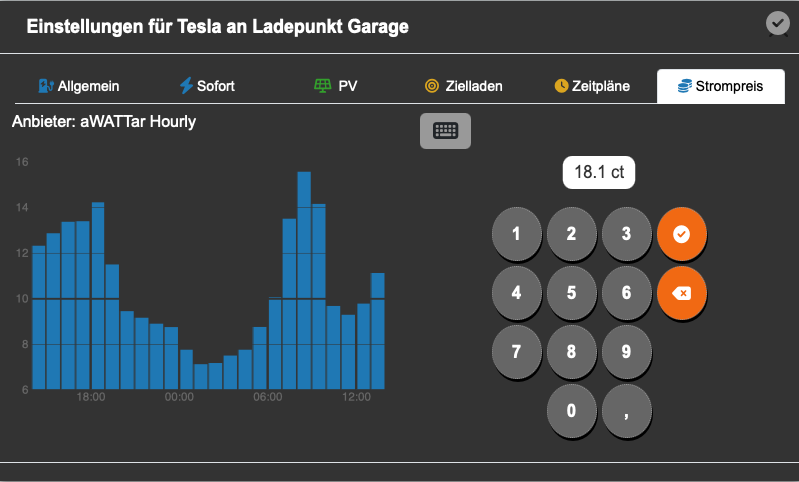This screenshot has width=799, height=482.
Task: Click the 16 value on the y-axis
Action: coord(22,162)
